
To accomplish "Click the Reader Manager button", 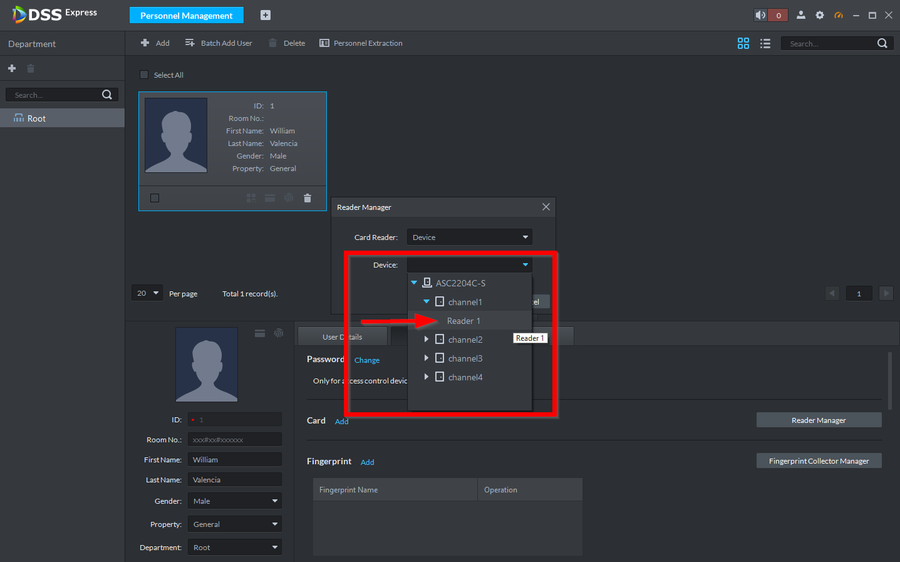I will click(x=818, y=421).
